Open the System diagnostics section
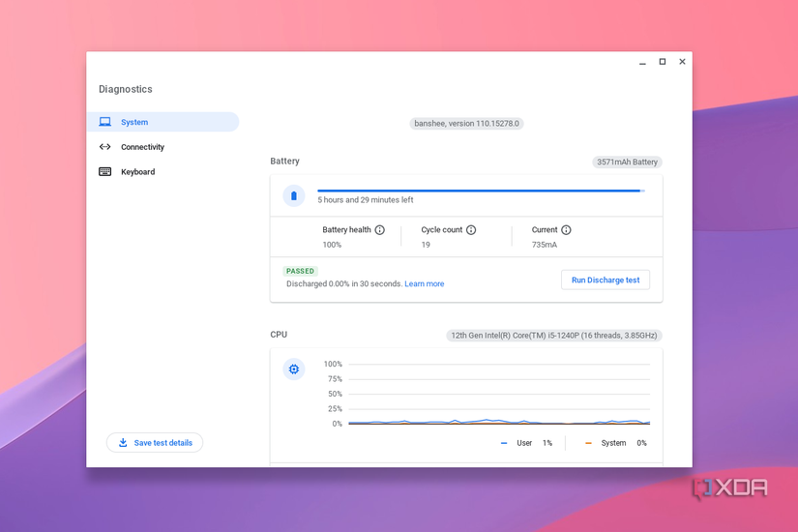This screenshot has height=532, width=798. (163, 122)
